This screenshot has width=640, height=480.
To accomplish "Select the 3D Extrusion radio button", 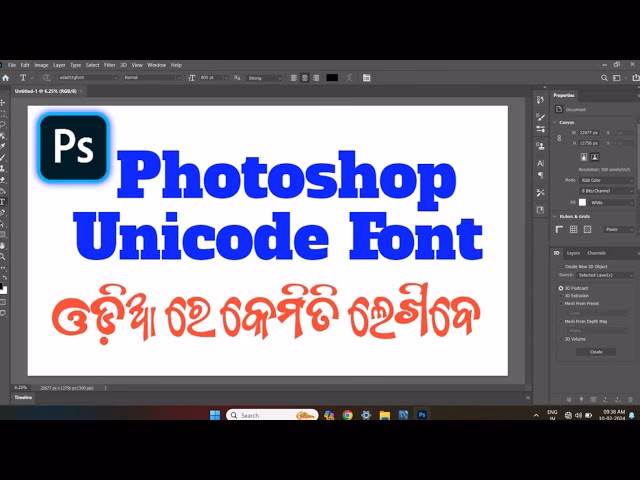I will pos(561,296).
